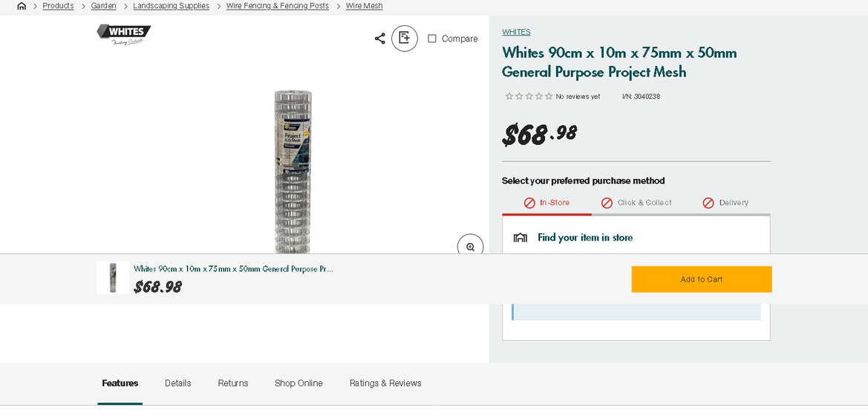Viewport: 868px width, 416px height.
Task: Tick the Compare checkbox
Action: click(432, 39)
